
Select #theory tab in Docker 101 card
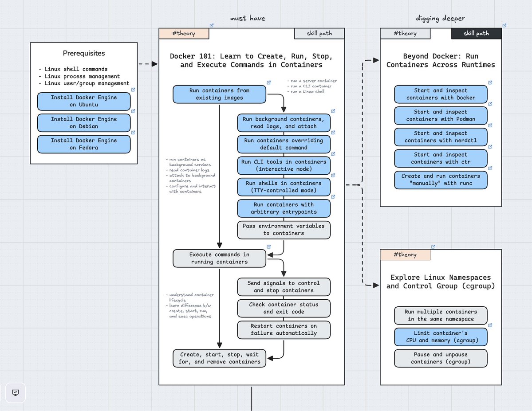184,33
